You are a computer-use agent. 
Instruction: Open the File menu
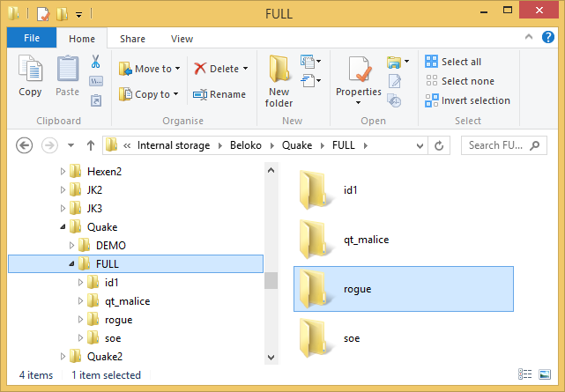coord(31,39)
